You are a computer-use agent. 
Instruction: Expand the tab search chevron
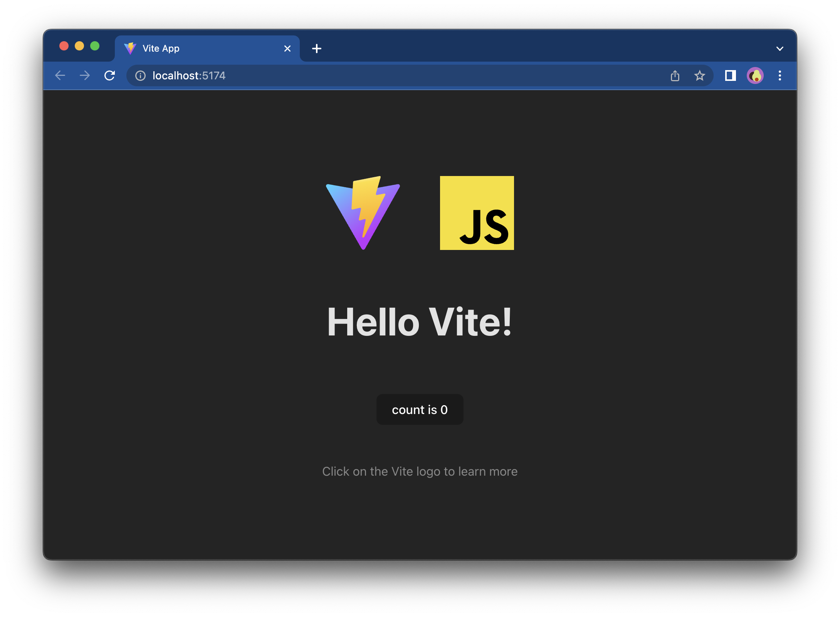pyautogui.click(x=780, y=49)
